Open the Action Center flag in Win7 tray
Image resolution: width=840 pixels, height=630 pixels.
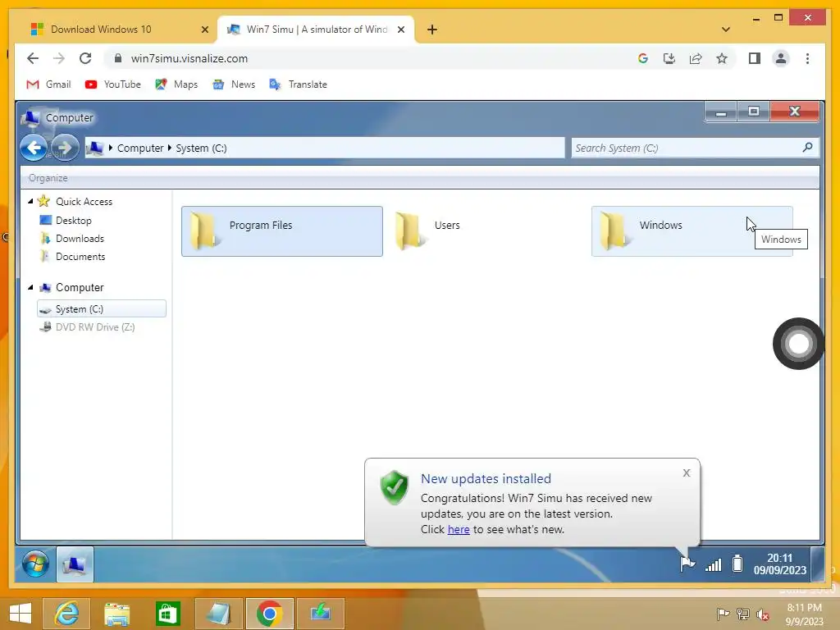687,564
